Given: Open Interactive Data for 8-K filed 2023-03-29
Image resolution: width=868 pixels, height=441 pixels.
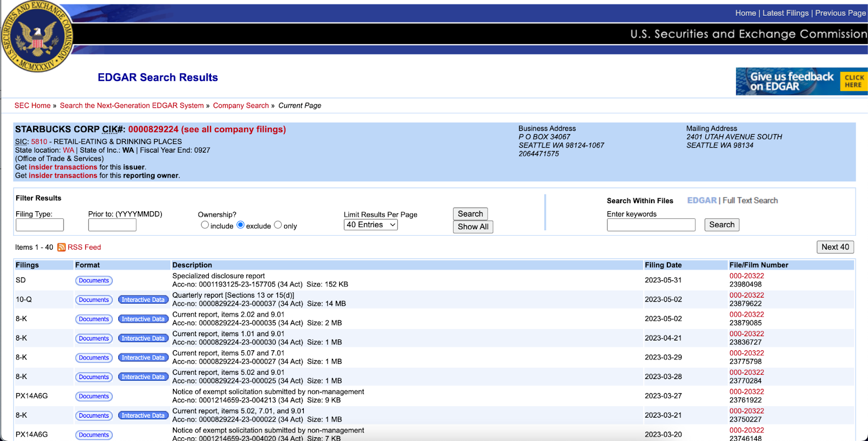Looking at the screenshot, I should [143, 358].
